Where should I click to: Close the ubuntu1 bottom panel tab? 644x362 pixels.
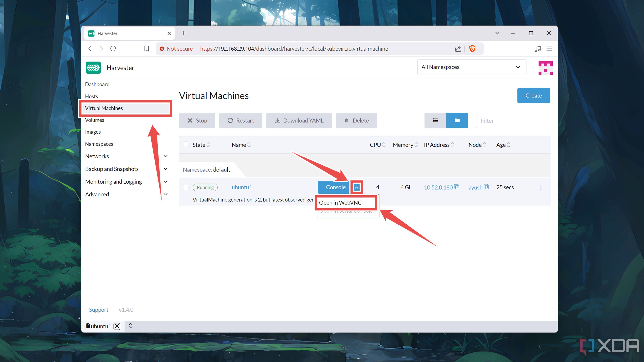click(x=117, y=326)
